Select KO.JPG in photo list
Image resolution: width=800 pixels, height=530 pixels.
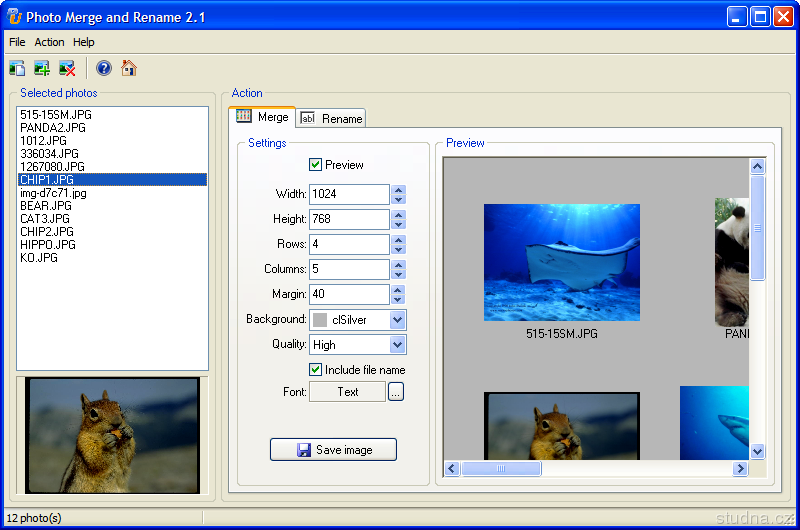(x=112, y=258)
